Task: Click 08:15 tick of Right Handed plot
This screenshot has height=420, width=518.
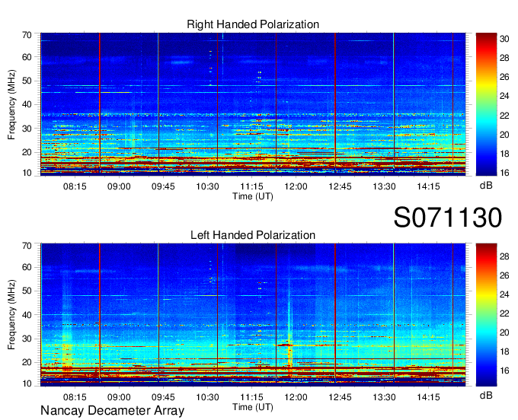Action: (75, 186)
